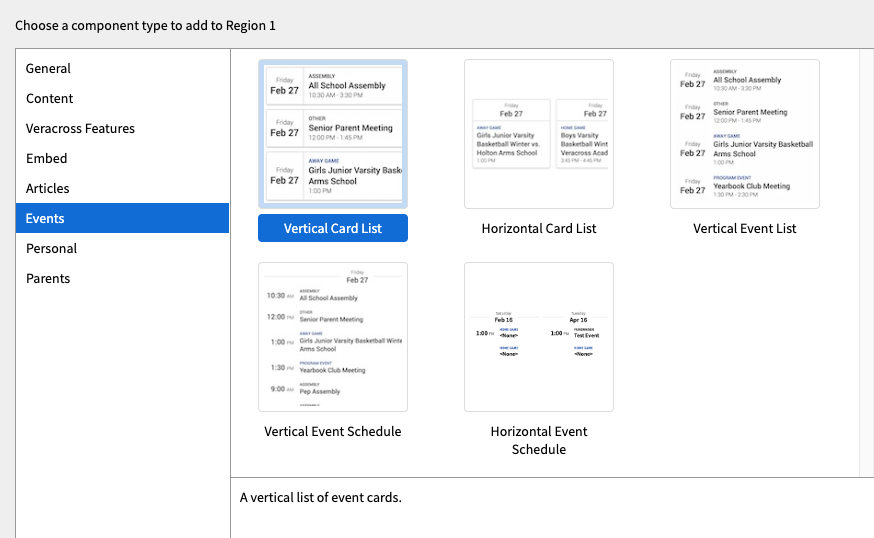874x538 pixels.
Task: Select the Vertical Card List thumbnail
Action: pyautogui.click(x=333, y=134)
